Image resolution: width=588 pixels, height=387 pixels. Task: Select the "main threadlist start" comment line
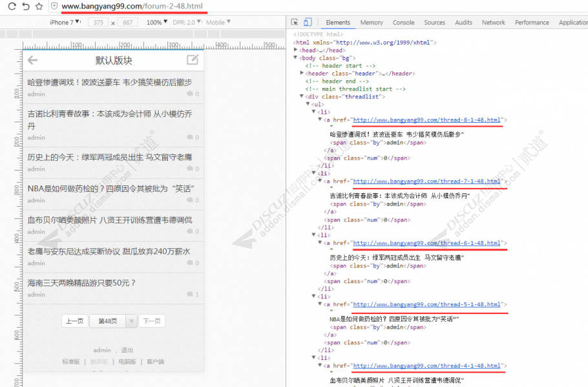pos(355,89)
